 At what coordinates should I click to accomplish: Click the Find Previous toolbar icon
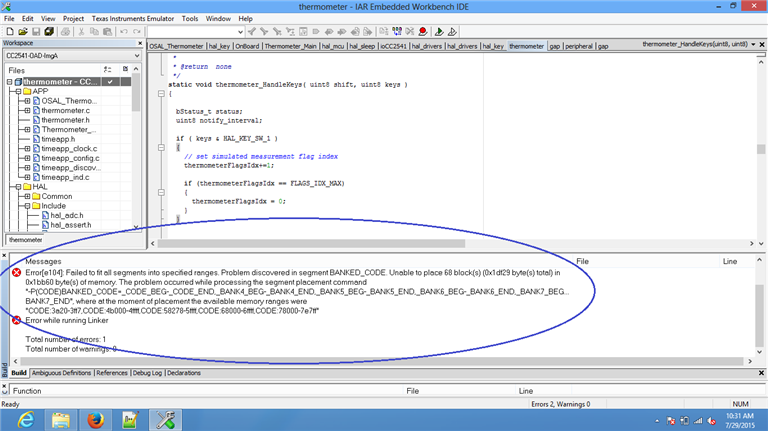[252, 31]
